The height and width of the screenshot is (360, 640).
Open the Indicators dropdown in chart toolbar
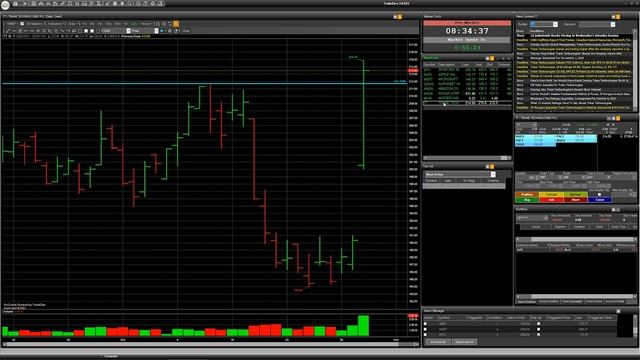56,24
